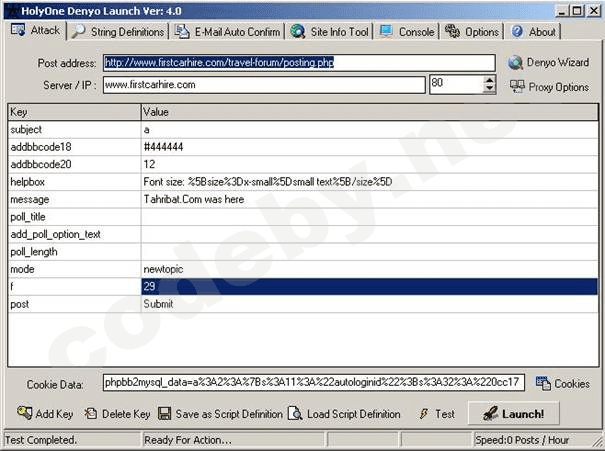This screenshot has width=605, height=451.
Task: Click the 'Ready For Action...' status text
Action: click(188, 440)
